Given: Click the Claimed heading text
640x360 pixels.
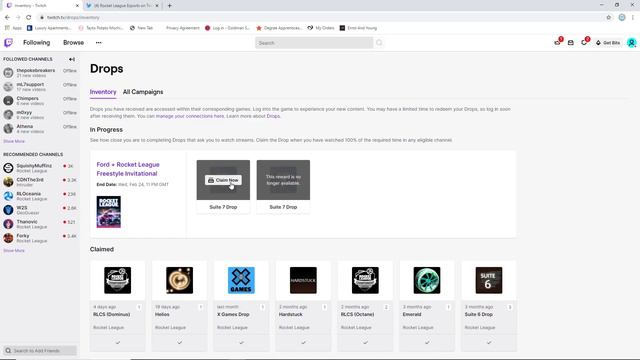Looking at the screenshot, I should click(102, 249).
